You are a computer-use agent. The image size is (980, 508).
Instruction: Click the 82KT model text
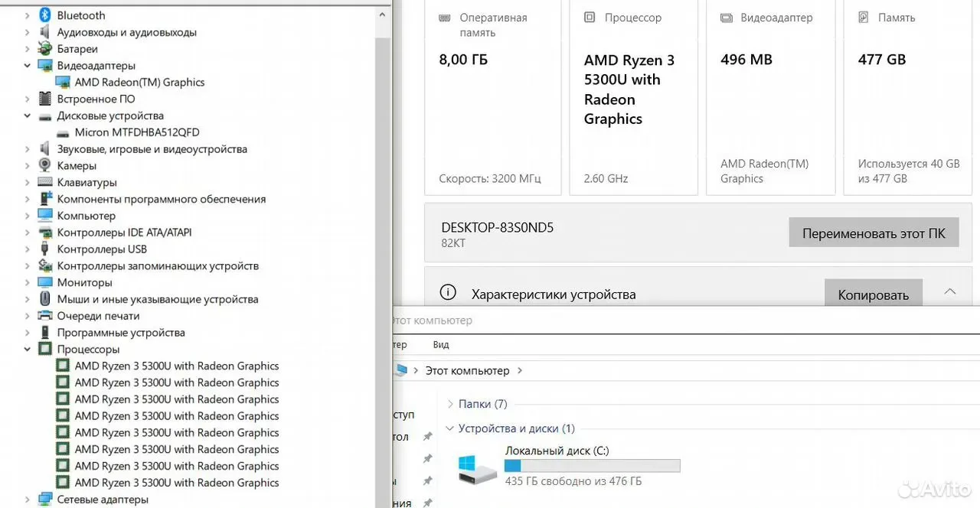[453, 243]
